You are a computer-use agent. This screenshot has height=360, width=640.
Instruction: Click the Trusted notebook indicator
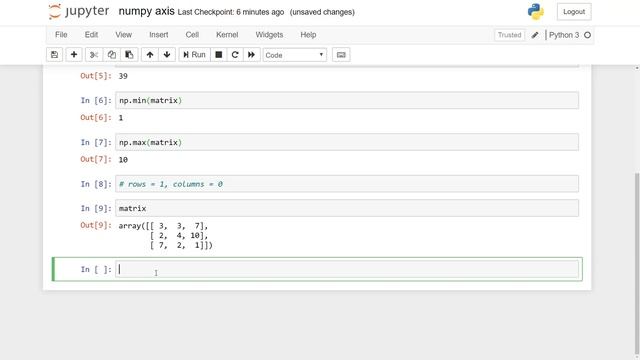click(509, 35)
